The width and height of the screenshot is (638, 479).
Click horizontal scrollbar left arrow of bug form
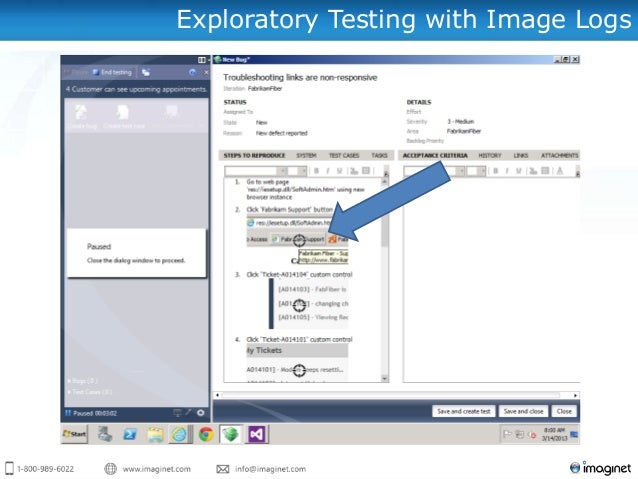(218, 395)
